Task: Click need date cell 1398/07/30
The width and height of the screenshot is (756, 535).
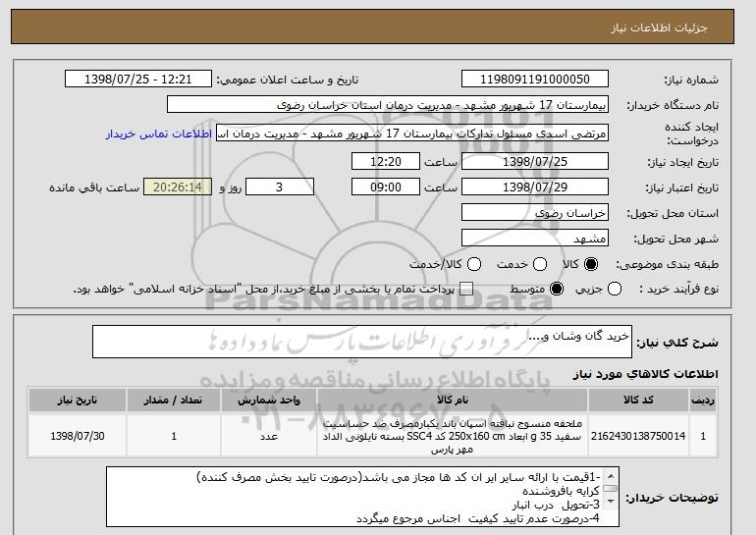Action: click(78, 436)
